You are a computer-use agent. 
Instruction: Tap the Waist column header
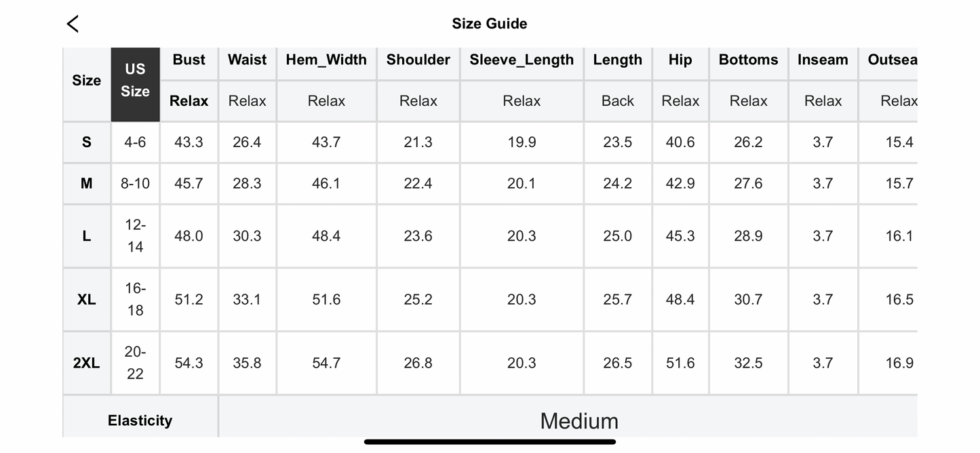247,60
